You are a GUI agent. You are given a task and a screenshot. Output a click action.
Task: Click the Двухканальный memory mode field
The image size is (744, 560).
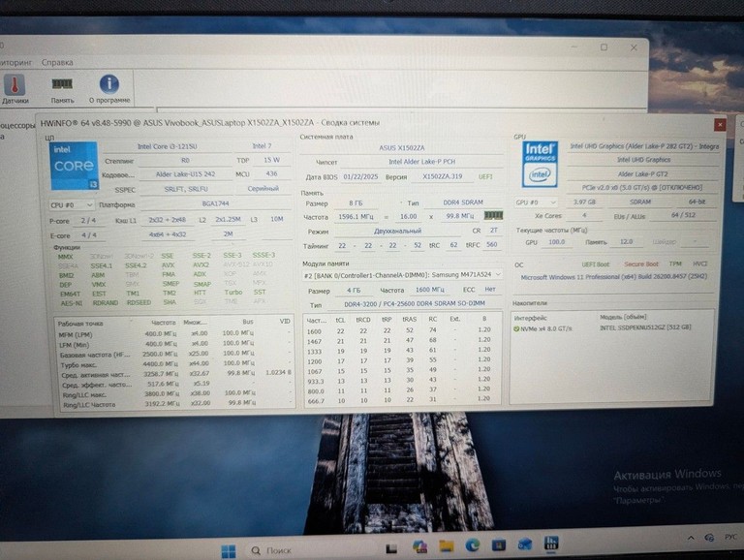click(397, 231)
